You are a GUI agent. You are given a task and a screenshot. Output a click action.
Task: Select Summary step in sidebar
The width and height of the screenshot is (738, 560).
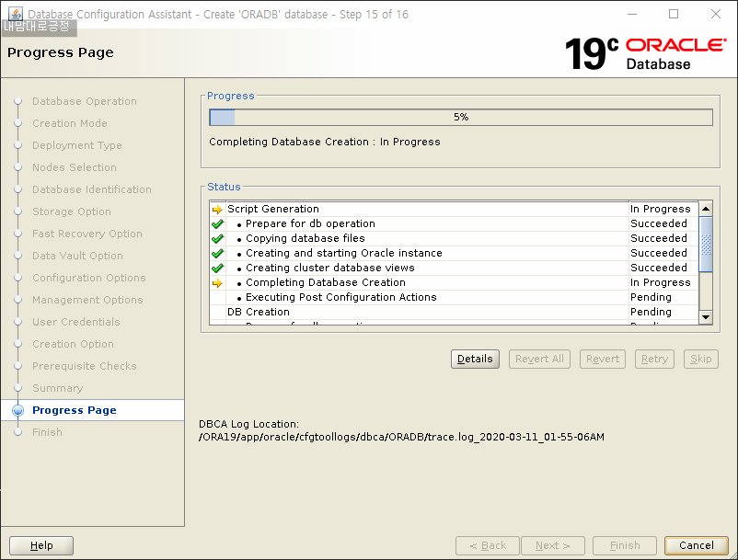(x=57, y=388)
